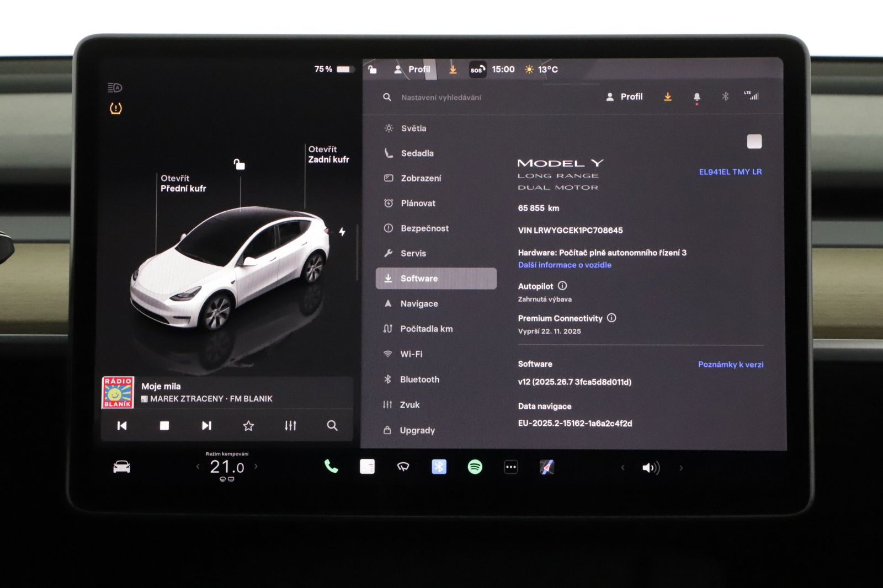Select Software in the settings sidebar
Viewport: 883px width, 588px height.
click(x=436, y=279)
